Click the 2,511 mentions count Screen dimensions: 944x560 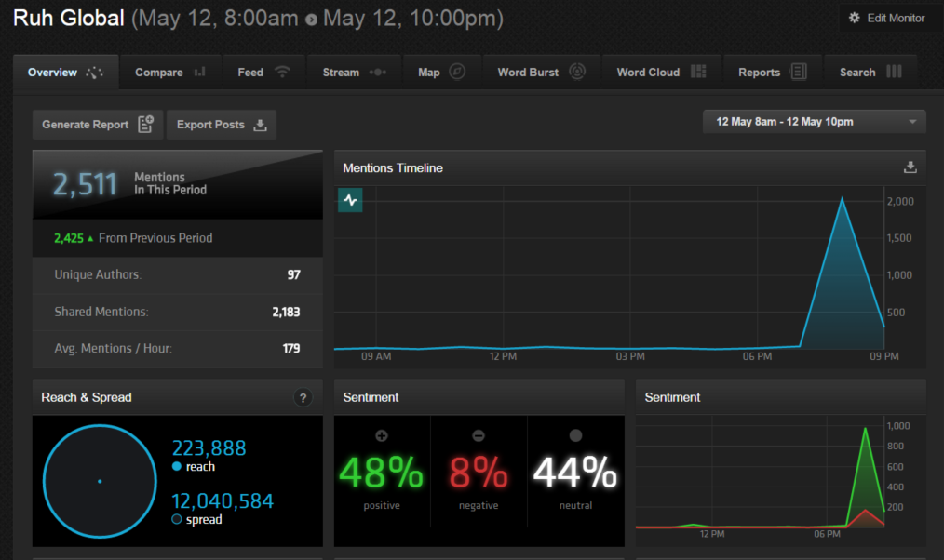[85, 184]
